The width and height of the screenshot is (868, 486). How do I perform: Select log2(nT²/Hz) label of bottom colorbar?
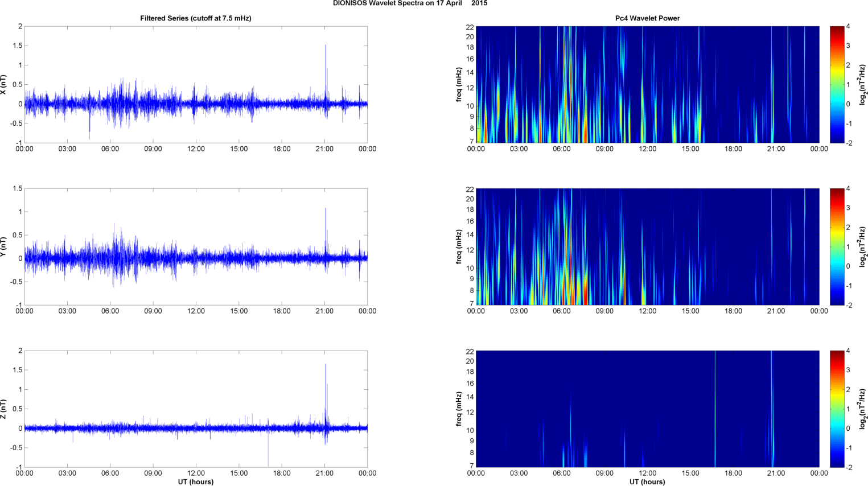point(863,409)
